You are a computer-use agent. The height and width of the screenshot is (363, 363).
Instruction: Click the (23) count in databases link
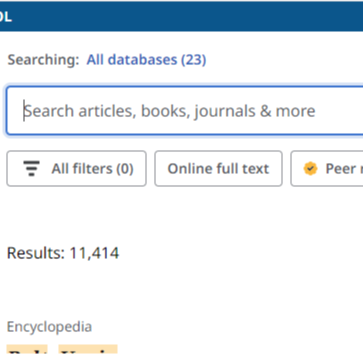[x=193, y=60]
